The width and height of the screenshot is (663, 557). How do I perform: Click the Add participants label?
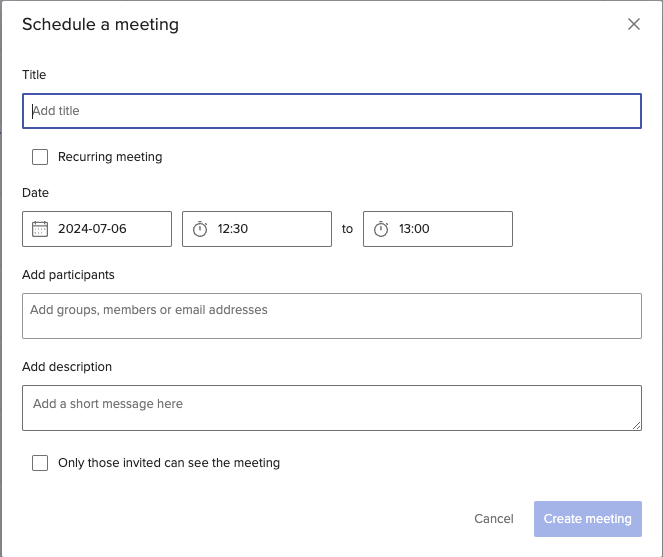coord(68,275)
